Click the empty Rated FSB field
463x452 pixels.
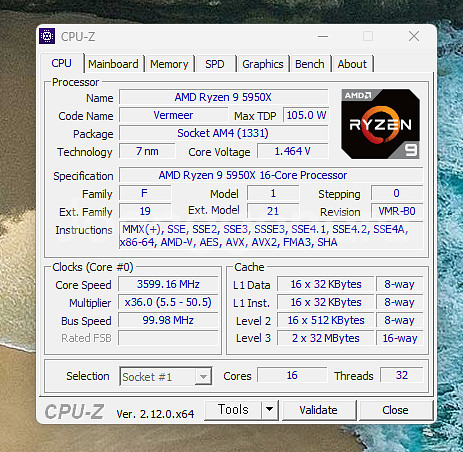168,338
